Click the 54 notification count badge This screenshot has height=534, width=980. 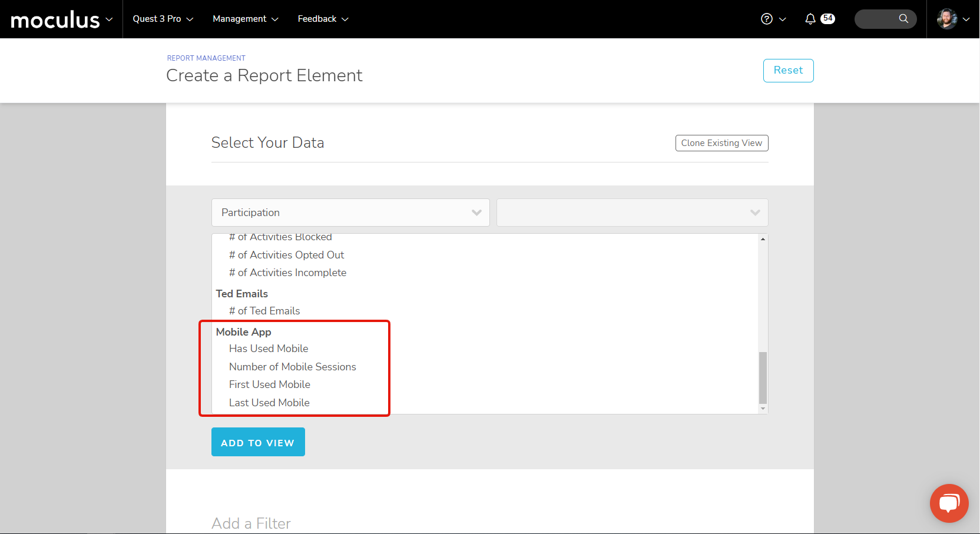pos(827,18)
